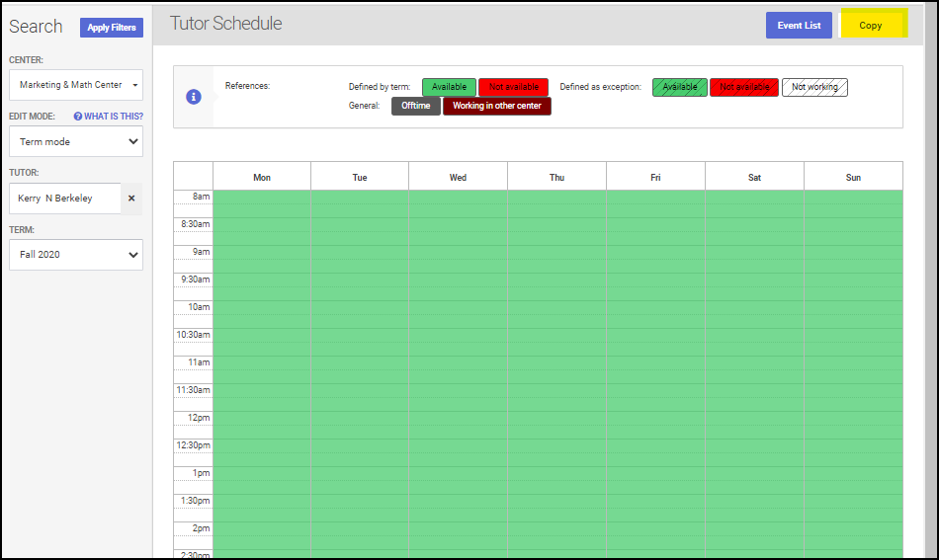Expand the Edit Mode dropdown showing Term mode

[76, 141]
